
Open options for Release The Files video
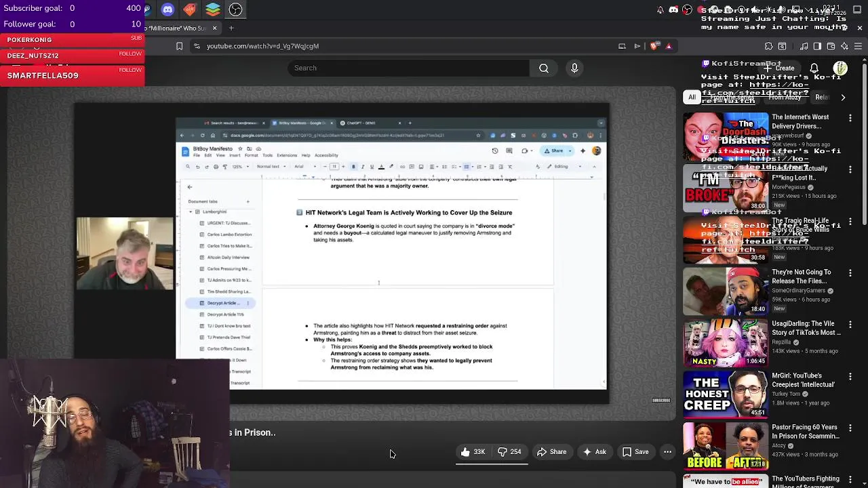[x=850, y=273]
